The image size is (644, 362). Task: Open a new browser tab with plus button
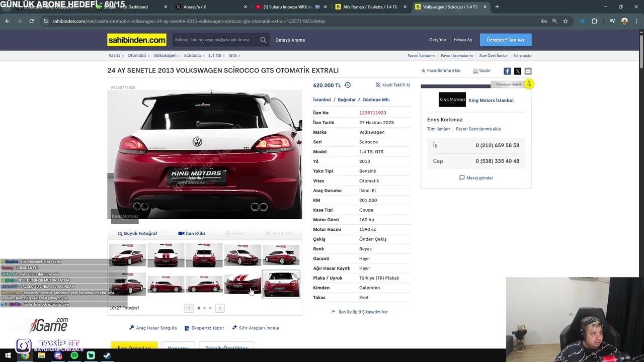click(x=497, y=7)
